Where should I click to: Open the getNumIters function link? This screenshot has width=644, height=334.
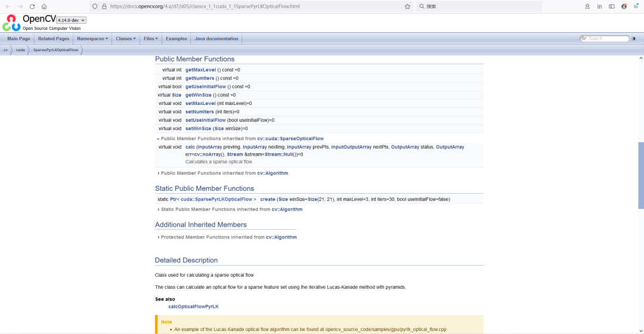pos(200,78)
